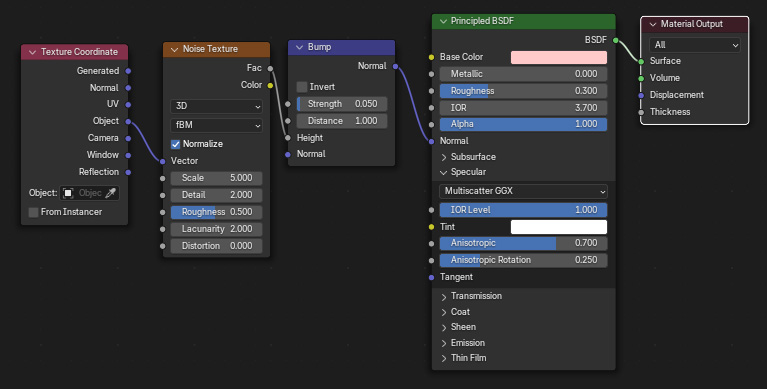Screen dimensions: 767x389
Task: Click the object data icon in Object field
Action: pos(68,193)
